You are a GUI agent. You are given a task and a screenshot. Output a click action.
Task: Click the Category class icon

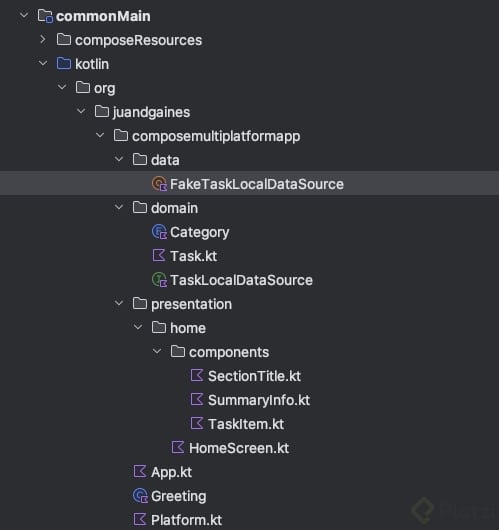point(159,232)
